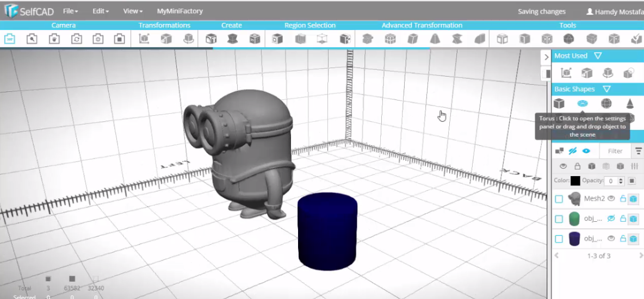Select the bend rounded-shape tool
This screenshot has width=644, height=299.
(480, 39)
